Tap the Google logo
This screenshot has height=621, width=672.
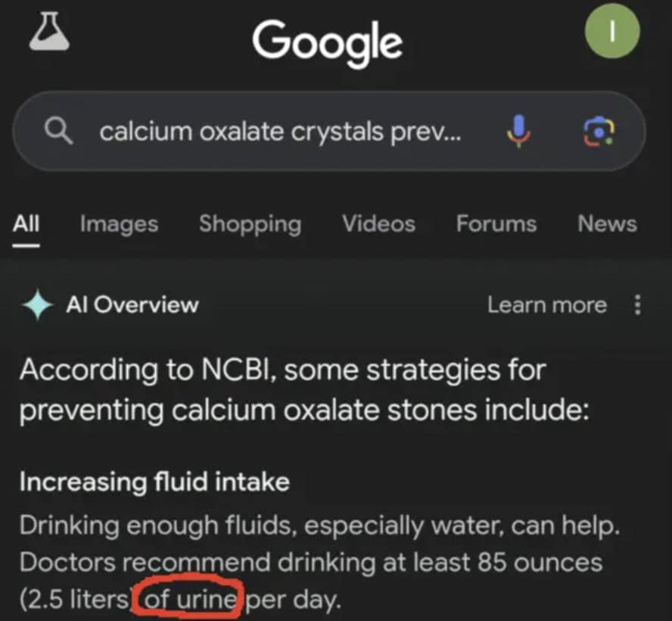point(327,40)
